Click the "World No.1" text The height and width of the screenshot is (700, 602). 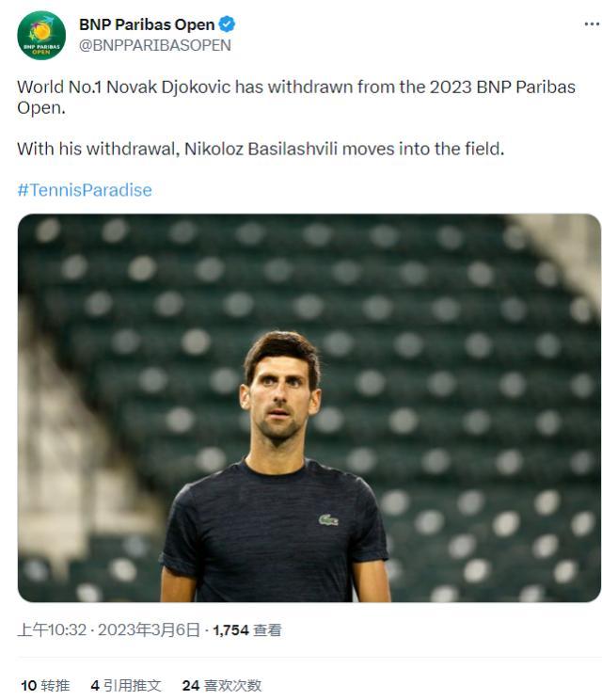pyautogui.click(x=57, y=87)
